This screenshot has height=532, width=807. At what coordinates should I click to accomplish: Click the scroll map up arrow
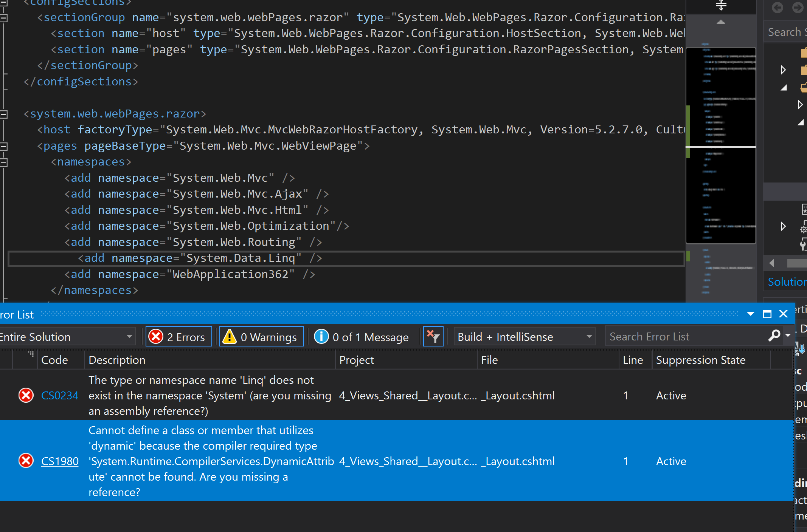[x=721, y=22]
